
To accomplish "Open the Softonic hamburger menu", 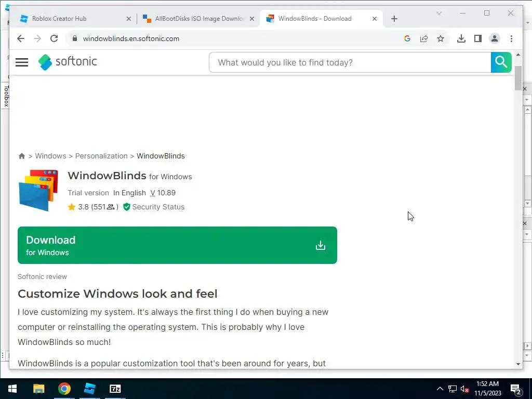I will point(22,62).
